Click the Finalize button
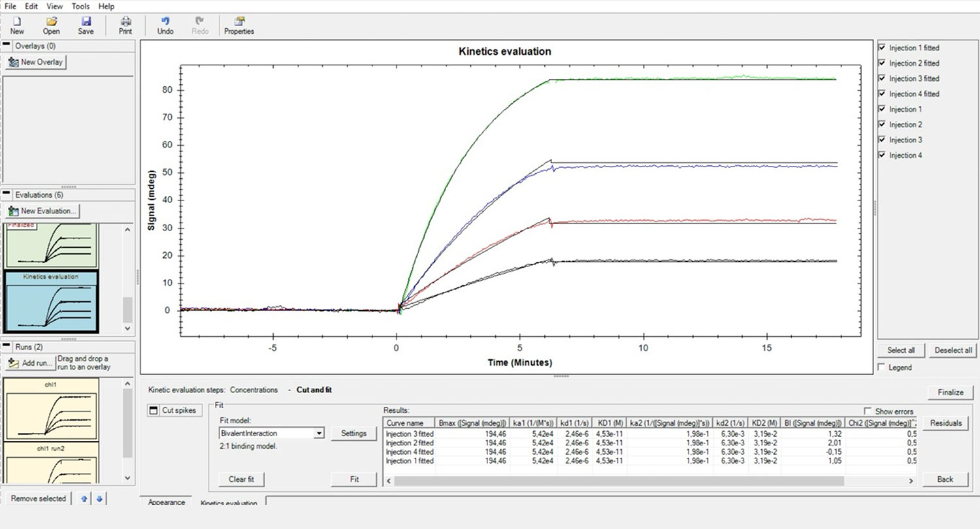This screenshot has height=529, width=980. (x=951, y=393)
